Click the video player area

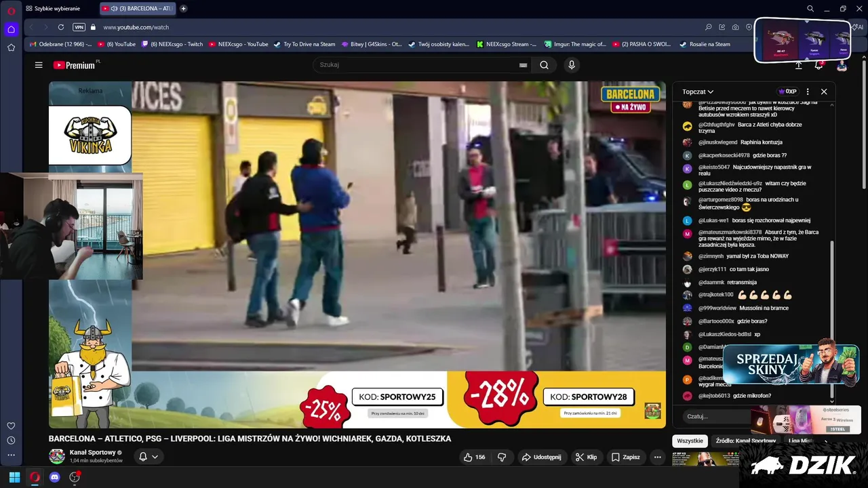(357, 255)
